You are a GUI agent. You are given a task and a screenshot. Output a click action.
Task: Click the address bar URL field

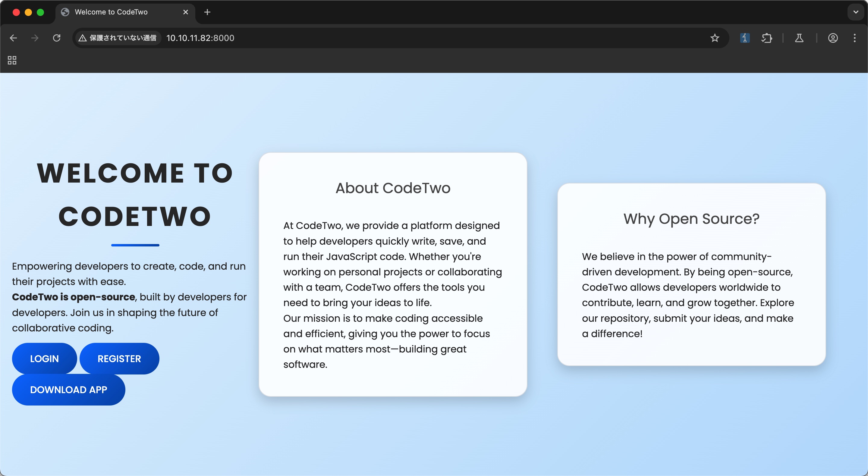click(404, 38)
